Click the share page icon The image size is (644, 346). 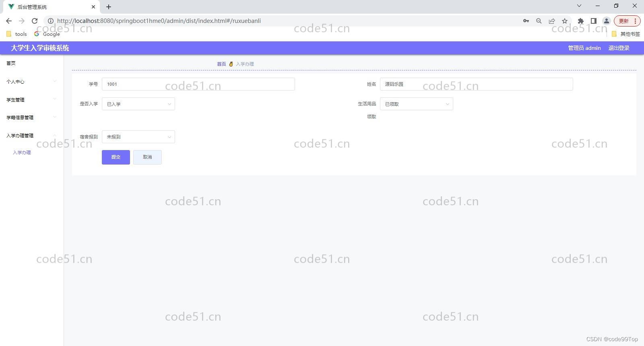552,21
